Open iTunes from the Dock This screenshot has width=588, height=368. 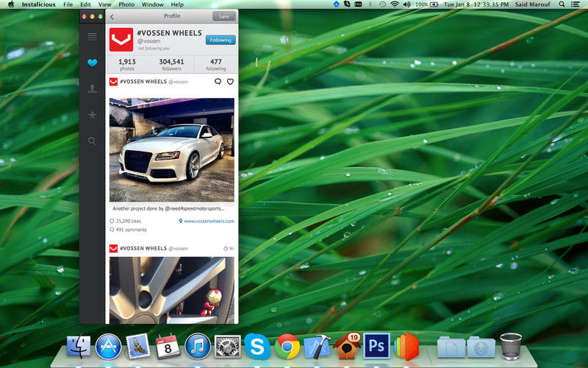pyautogui.click(x=198, y=346)
